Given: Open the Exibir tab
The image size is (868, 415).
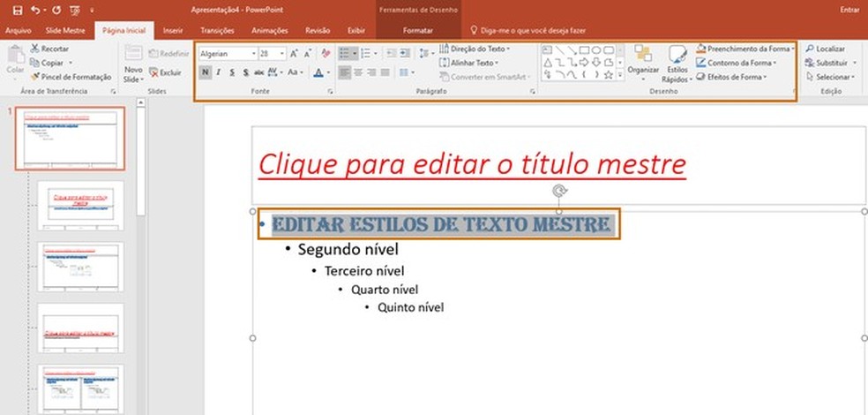Looking at the screenshot, I should (356, 31).
